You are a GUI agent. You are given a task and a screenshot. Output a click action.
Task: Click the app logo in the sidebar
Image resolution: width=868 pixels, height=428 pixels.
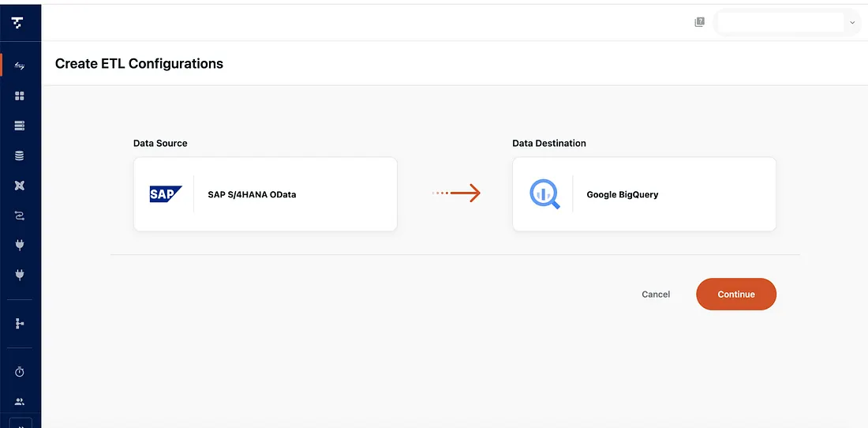click(17, 23)
